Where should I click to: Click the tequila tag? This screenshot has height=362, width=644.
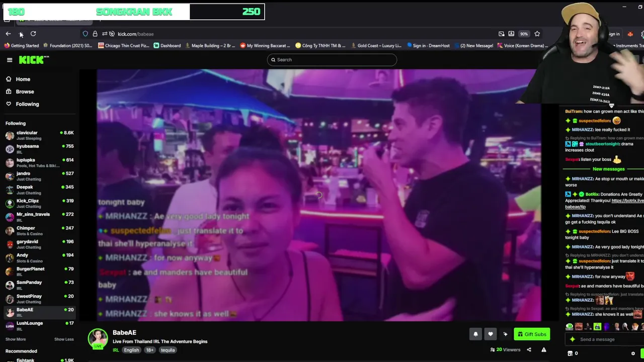[168, 350]
